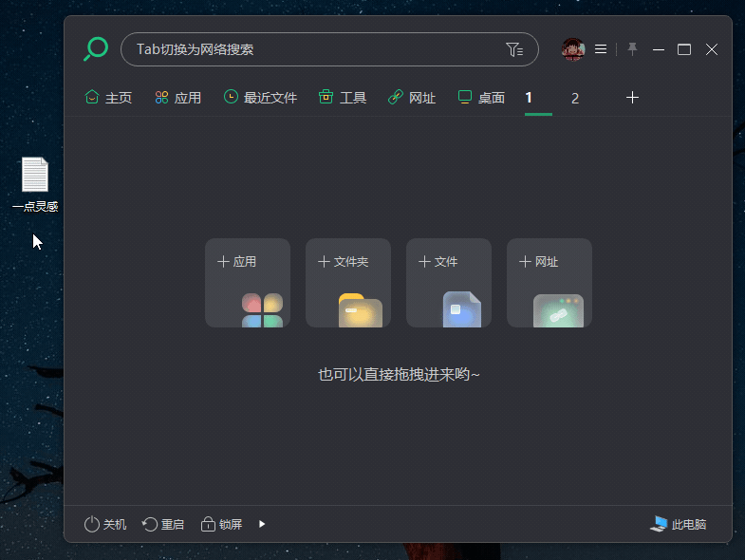
Task: Click the blue file document icon
Action: point(462,309)
